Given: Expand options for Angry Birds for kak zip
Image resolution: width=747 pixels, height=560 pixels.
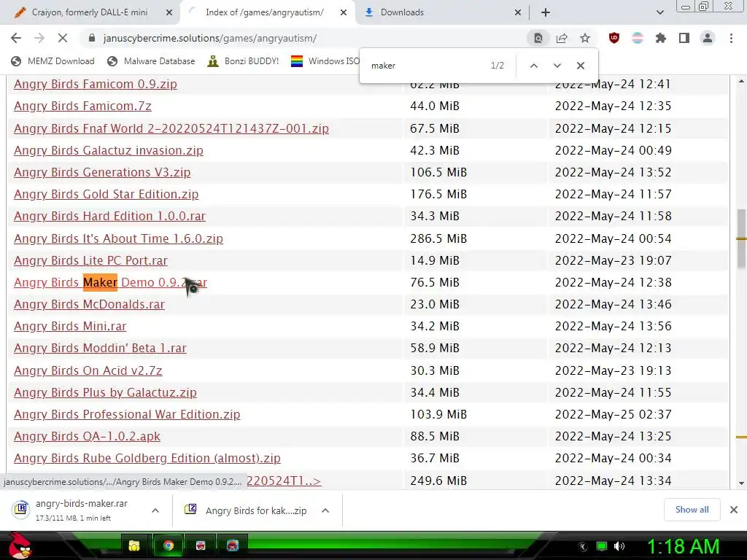Looking at the screenshot, I should click(325, 510).
